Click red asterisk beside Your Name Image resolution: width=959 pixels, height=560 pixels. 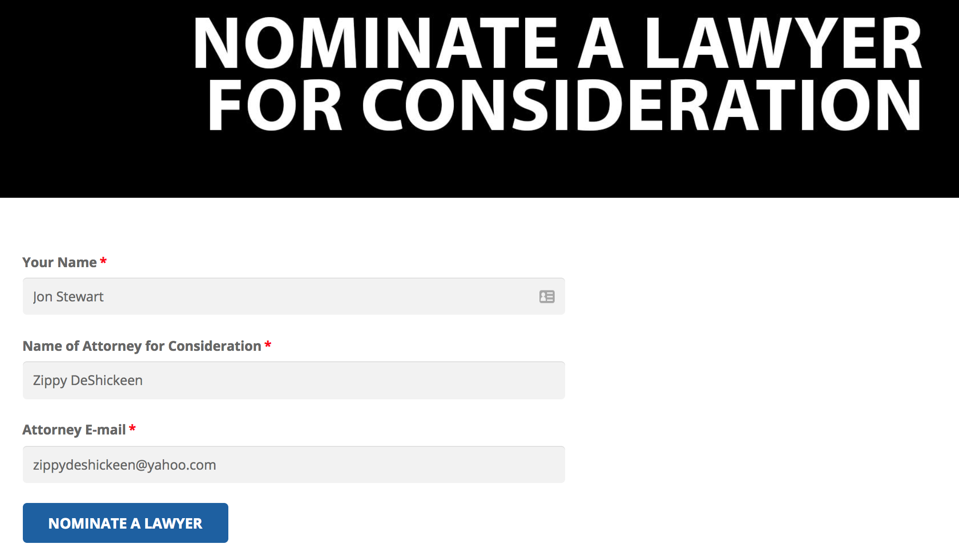(x=103, y=261)
